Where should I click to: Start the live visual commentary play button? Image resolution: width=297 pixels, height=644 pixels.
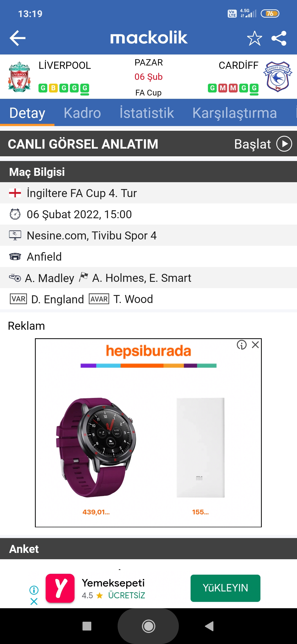click(x=284, y=144)
